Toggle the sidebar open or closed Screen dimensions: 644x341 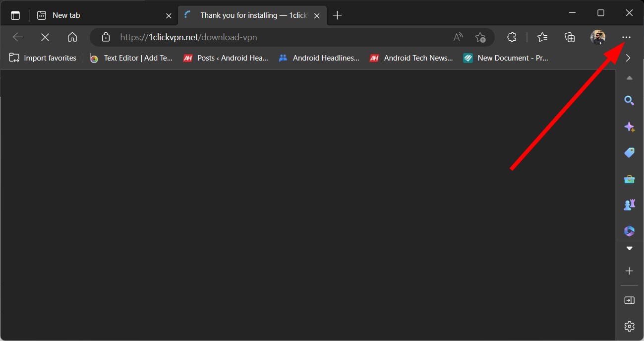click(629, 300)
